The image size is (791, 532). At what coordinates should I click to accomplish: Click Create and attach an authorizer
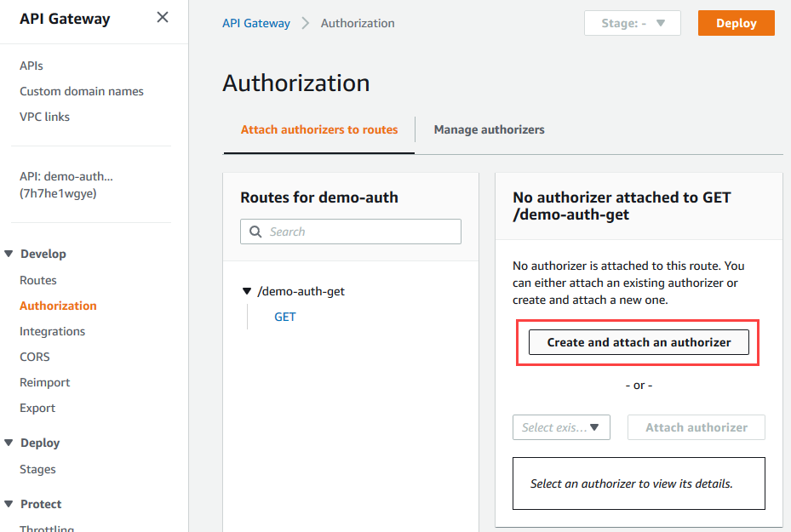[638, 341]
